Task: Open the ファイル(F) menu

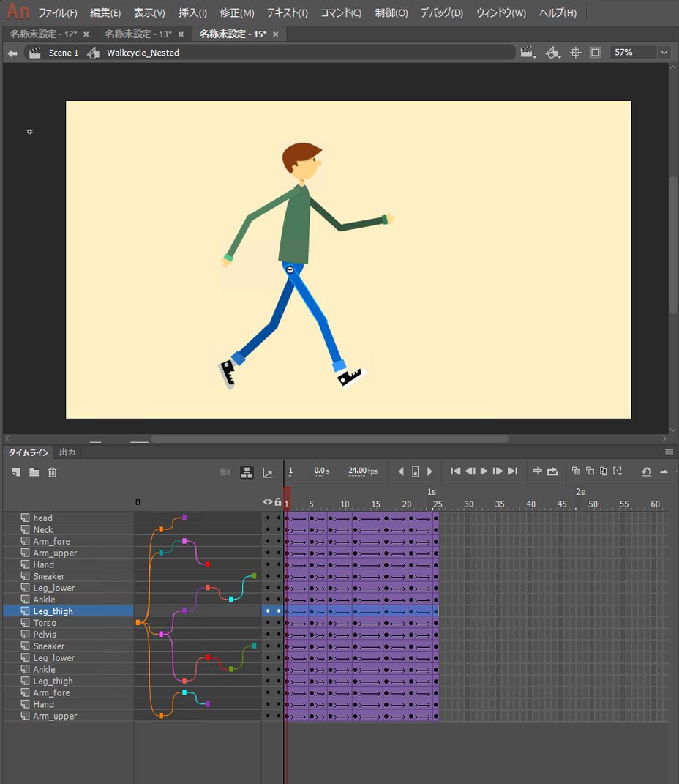Action: (57, 13)
